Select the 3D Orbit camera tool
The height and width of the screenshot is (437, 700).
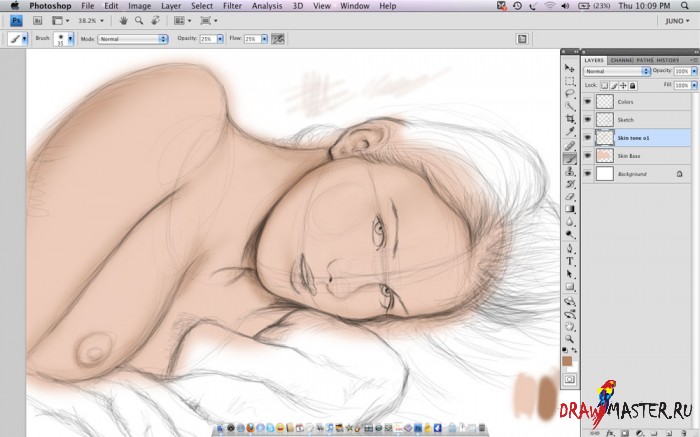click(x=570, y=314)
